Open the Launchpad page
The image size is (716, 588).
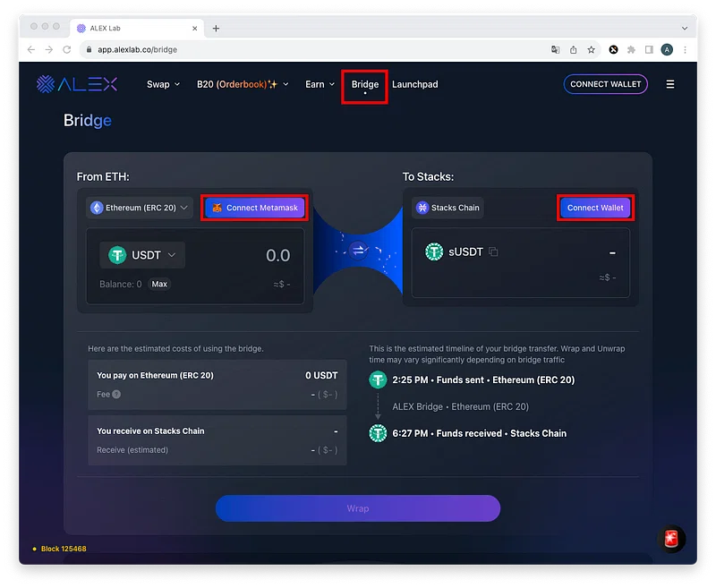click(x=414, y=84)
